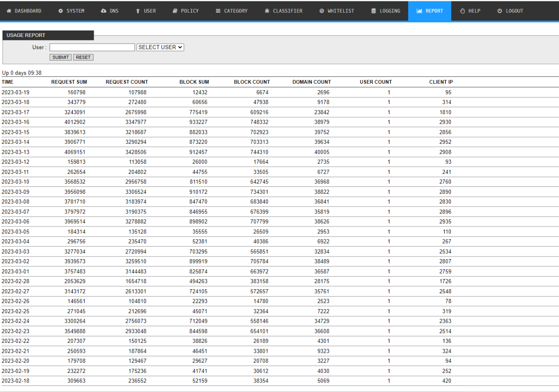Click the uptime text Up 0 days 09:38
The height and width of the screenshot is (392, 559).
tap(22, 73)
